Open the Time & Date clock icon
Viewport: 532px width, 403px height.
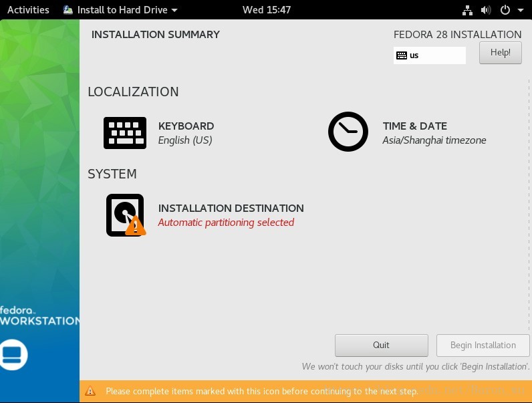pyautogui.click(x=348, y=132)
